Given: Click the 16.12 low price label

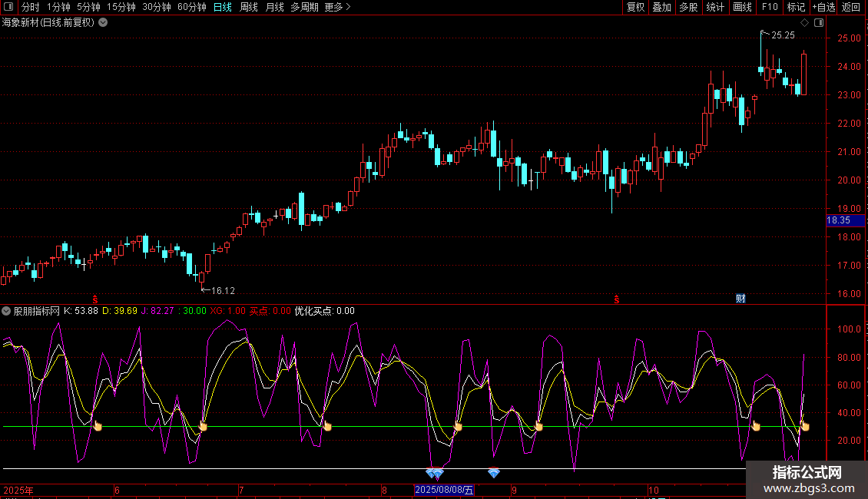Looking at the screenshot, I should pos(223,290).
